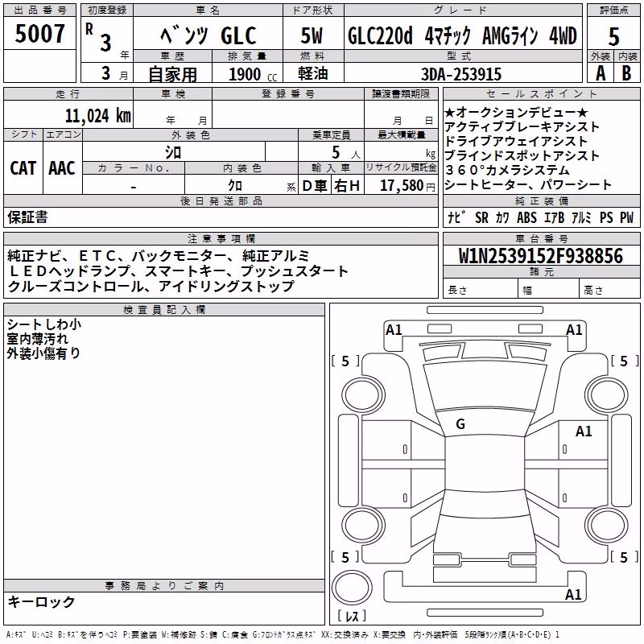Select the ★オークションデビュー★ sales point

click(x=516, y=112)
